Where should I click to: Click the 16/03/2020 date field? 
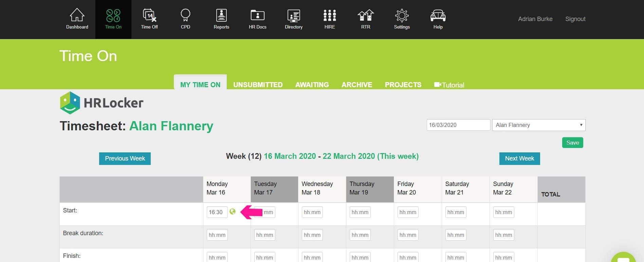tap(458, 125)
